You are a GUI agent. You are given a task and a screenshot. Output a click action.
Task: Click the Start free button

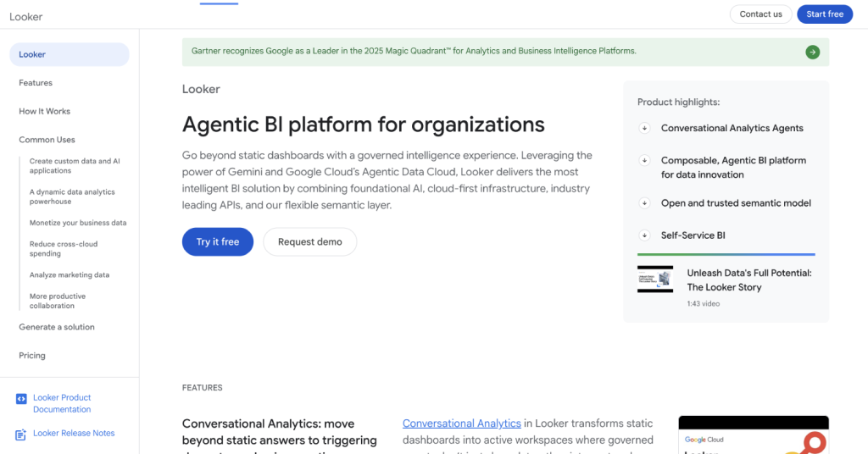(824, 14)
